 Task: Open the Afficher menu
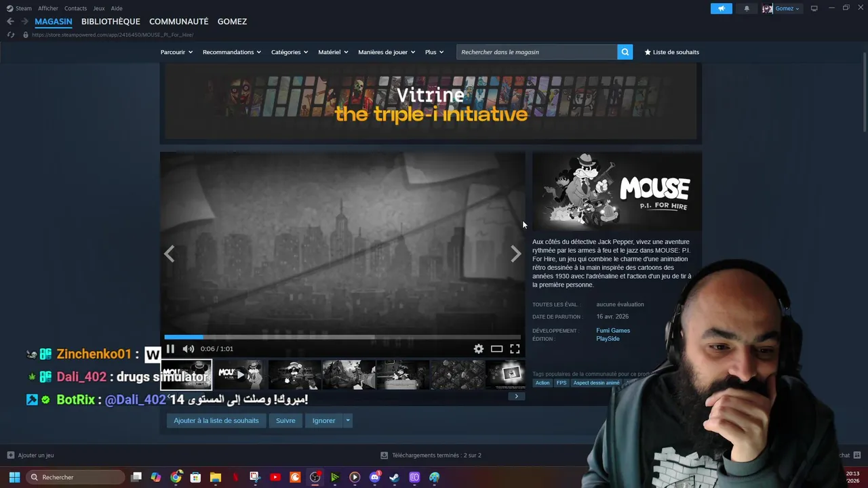pyautogui.click(x=48, y=8)
